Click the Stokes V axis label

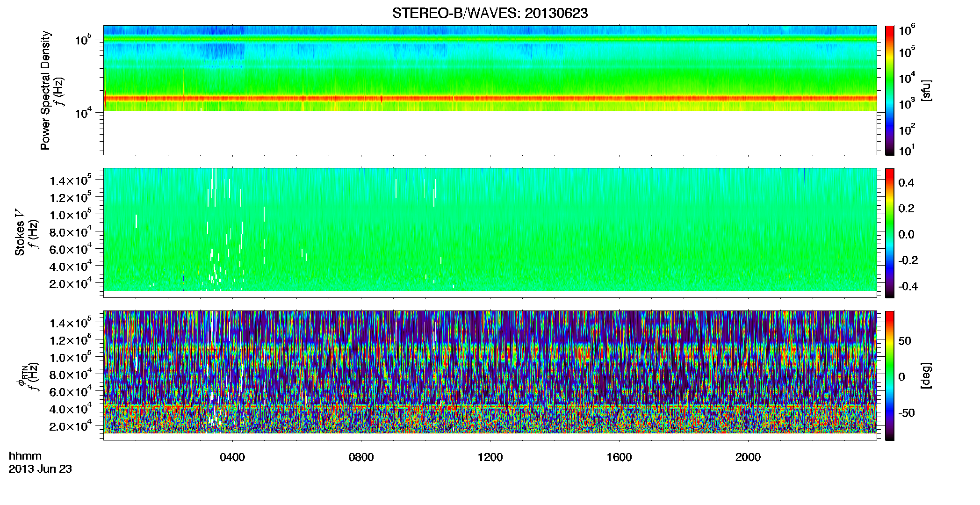(x=20, y=233)
